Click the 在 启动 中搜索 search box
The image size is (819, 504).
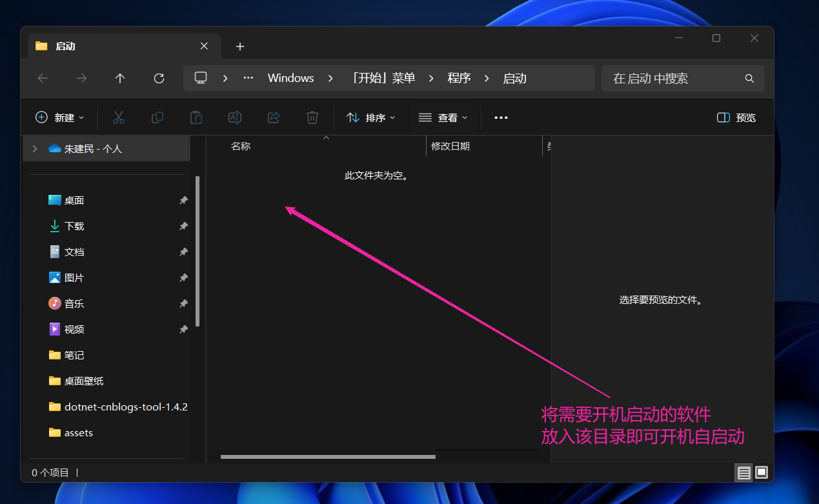pyautogui.click(x=674, y=78)
